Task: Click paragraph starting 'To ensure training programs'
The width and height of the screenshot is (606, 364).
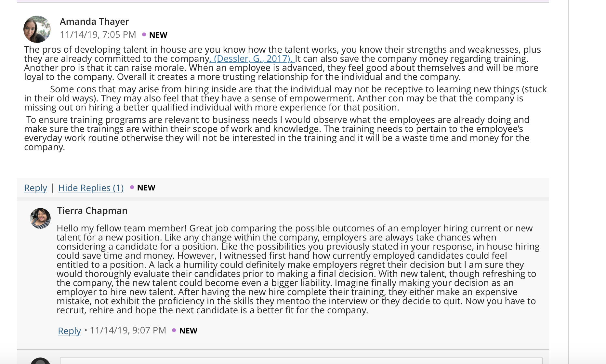Action: tap(277, 133)
